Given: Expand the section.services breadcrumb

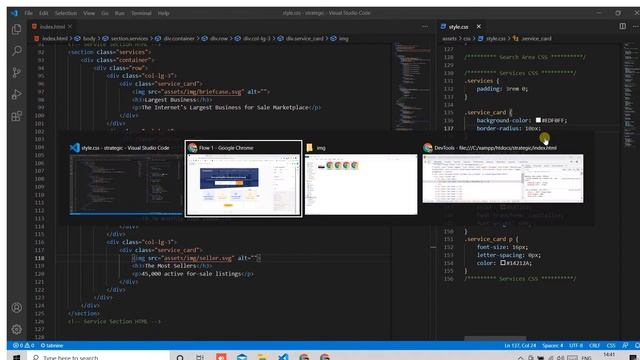Looking at the screenshot, I should click(x=126, y=39).
